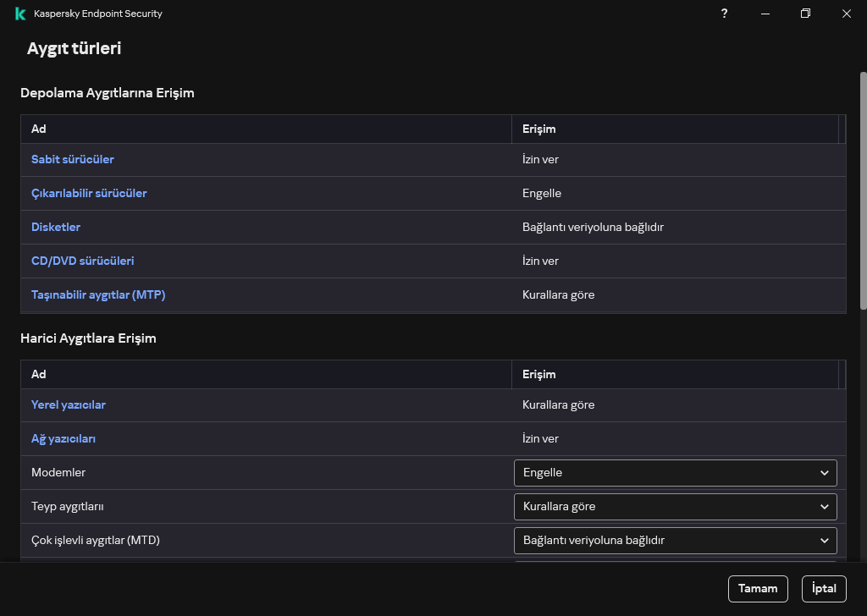The height and width of the screenshot is (616, 867).
Task: Click the İptal button
Action: point(824,589)
